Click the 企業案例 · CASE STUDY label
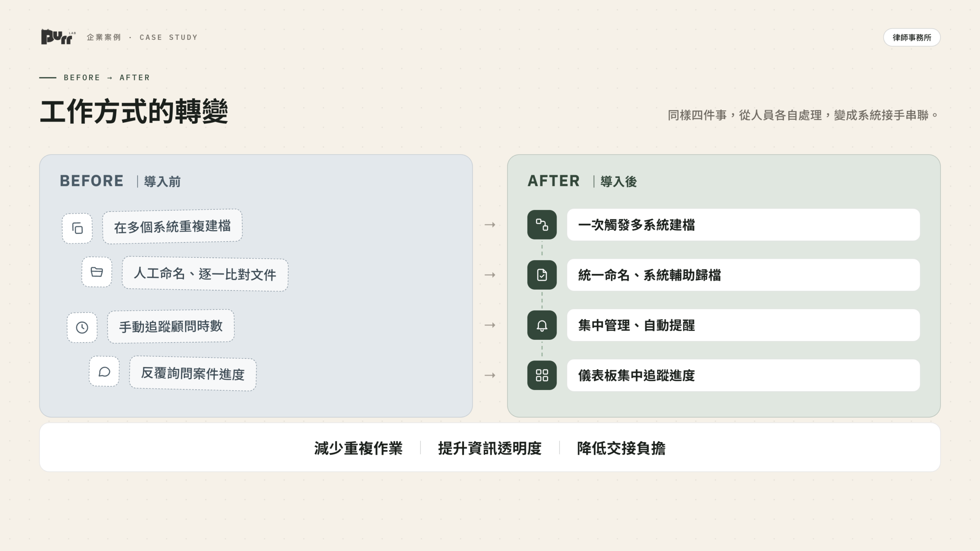 pyautogui.click(x=142, y=37)
